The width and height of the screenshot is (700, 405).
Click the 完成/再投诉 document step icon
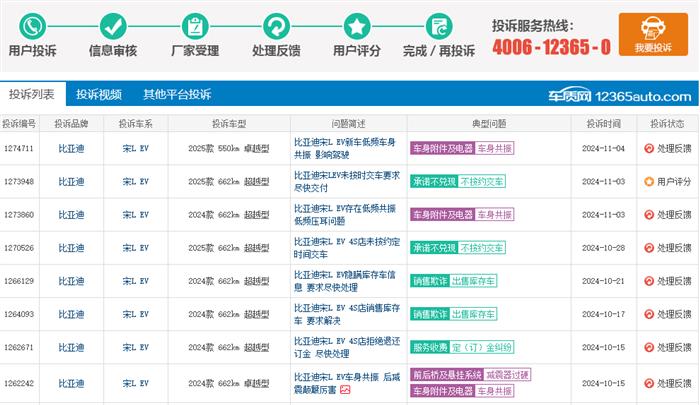pyautogui.click(x=439, y=26)
